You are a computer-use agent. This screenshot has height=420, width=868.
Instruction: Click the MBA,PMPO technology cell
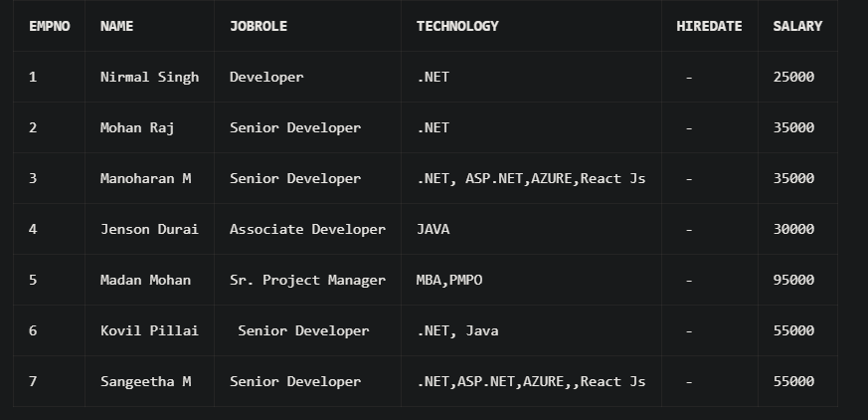point(449,280)
